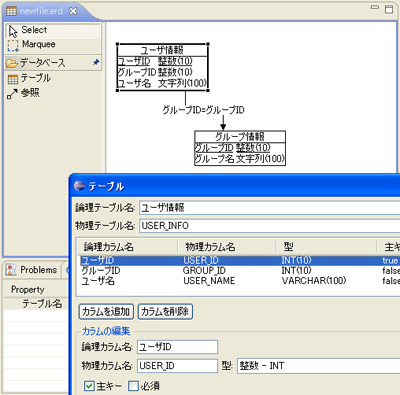Click the 物理テーブル名 field USER_INFO
Image resolution: width=400 pixels, height=395 pixels.
(269, 226)
